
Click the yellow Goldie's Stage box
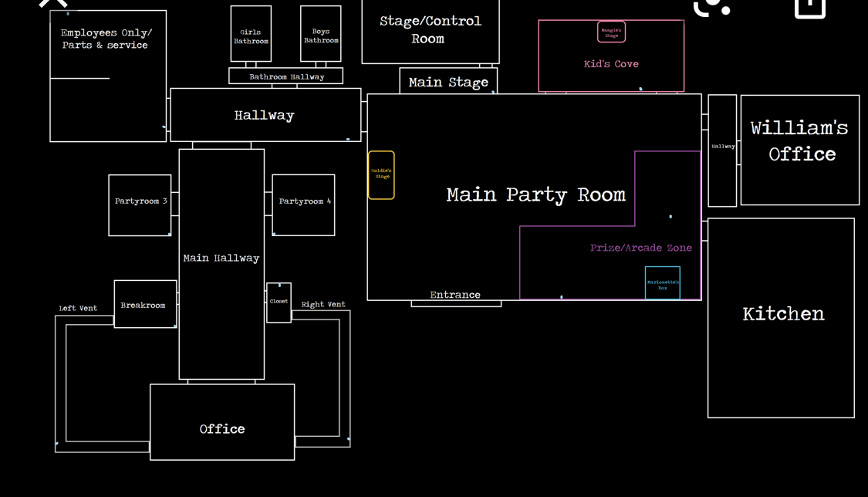(381, 175)
